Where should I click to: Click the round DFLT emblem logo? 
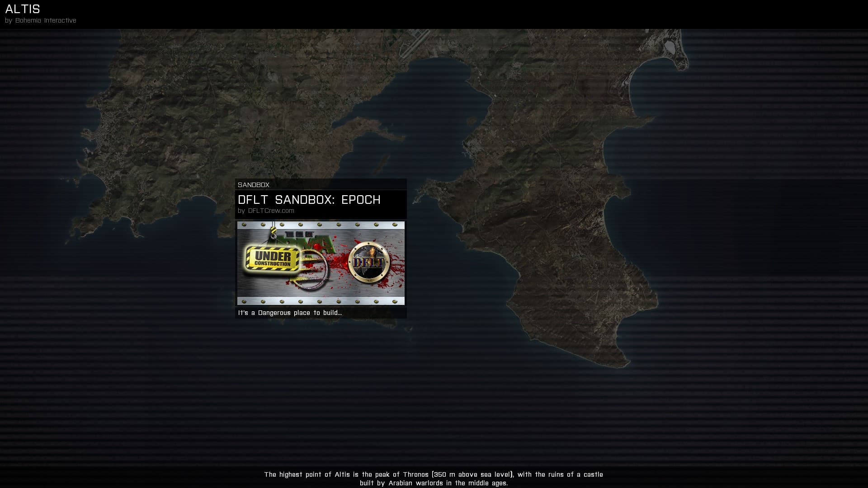pyautogui.click(x=369, y=262)
